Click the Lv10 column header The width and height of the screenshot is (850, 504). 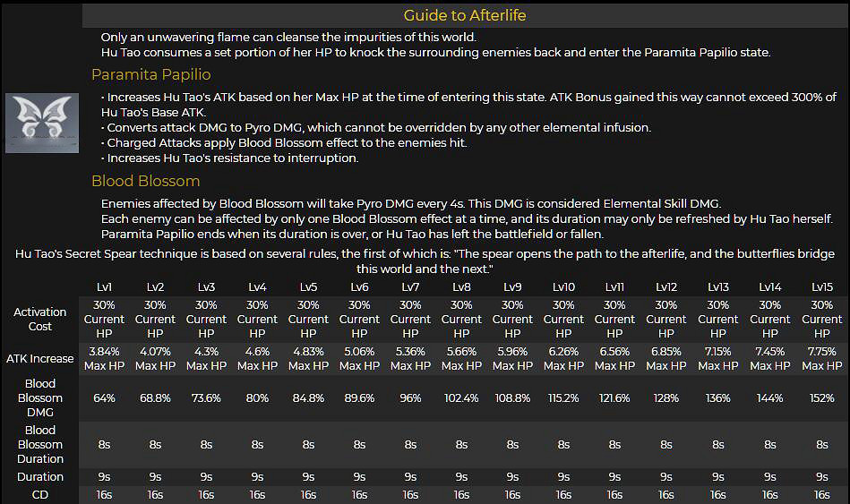click(x=563, y=286)
